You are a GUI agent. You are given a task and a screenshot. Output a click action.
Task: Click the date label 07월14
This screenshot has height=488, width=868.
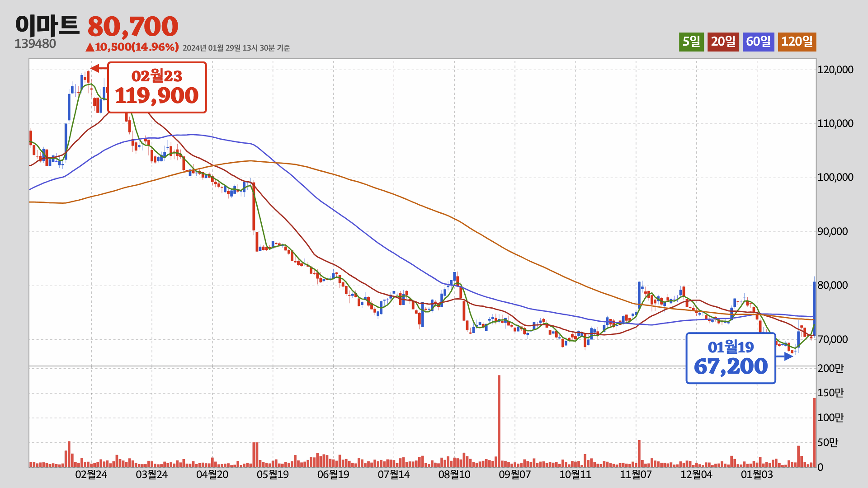tap(394, 474)
